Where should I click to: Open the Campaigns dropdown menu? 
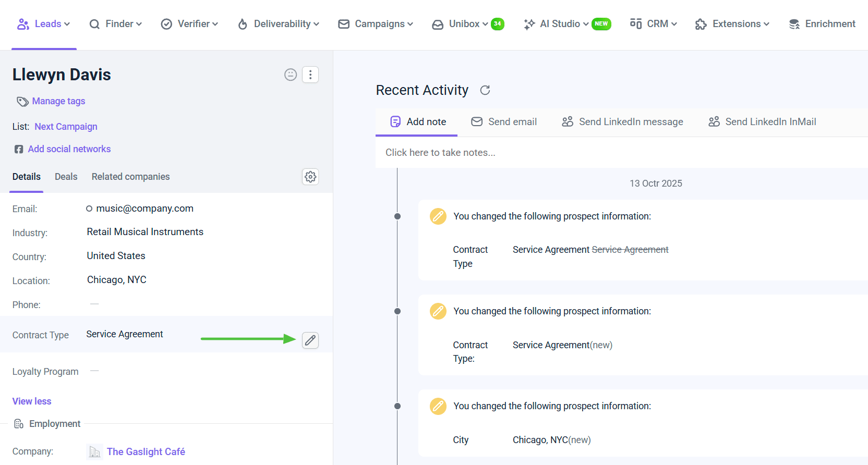point(376,24)
